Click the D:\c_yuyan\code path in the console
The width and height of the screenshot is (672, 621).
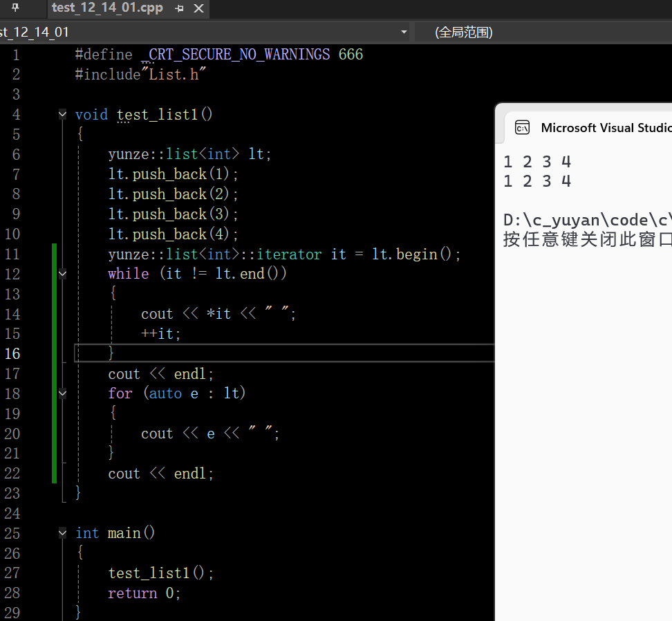(x=588, y=221)
